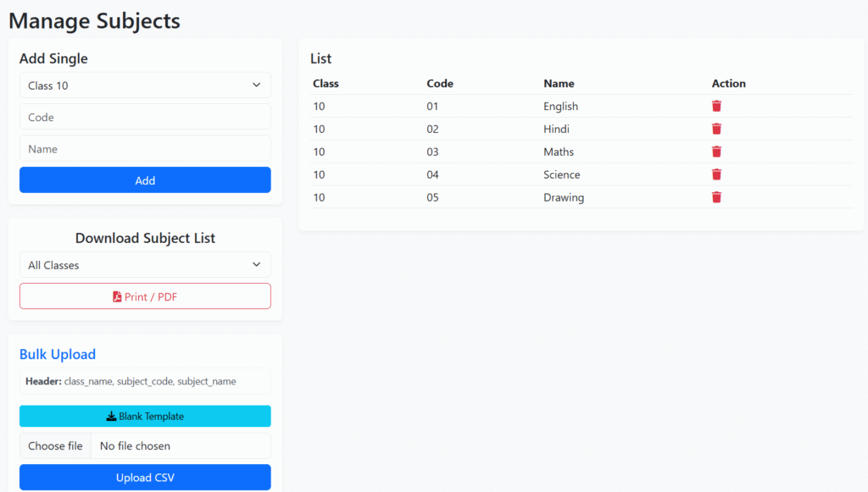Delete the Drawing subject row
The height and width of the screenshot is (492, 868).
click(x=716, y=198)
